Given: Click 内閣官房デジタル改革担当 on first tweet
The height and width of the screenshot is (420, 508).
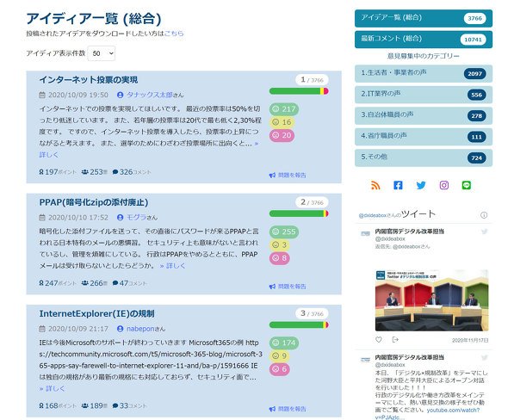Looking at the screenshot, I should [x=410, y=232].
